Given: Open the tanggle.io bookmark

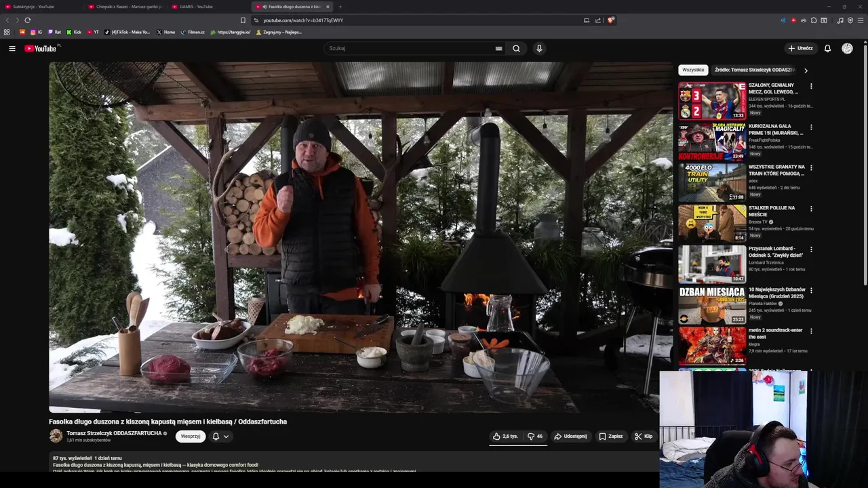Looking at the screenshot, I should coord(230,32).
